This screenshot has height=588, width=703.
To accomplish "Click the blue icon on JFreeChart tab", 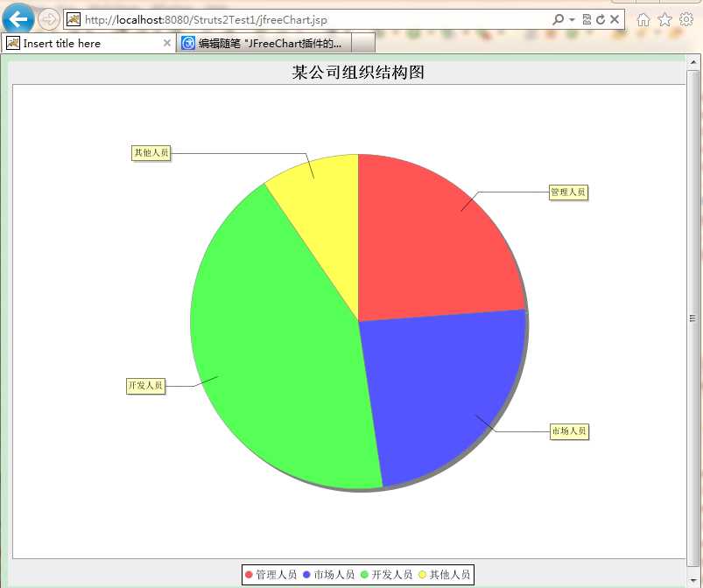I will (188, 43).
